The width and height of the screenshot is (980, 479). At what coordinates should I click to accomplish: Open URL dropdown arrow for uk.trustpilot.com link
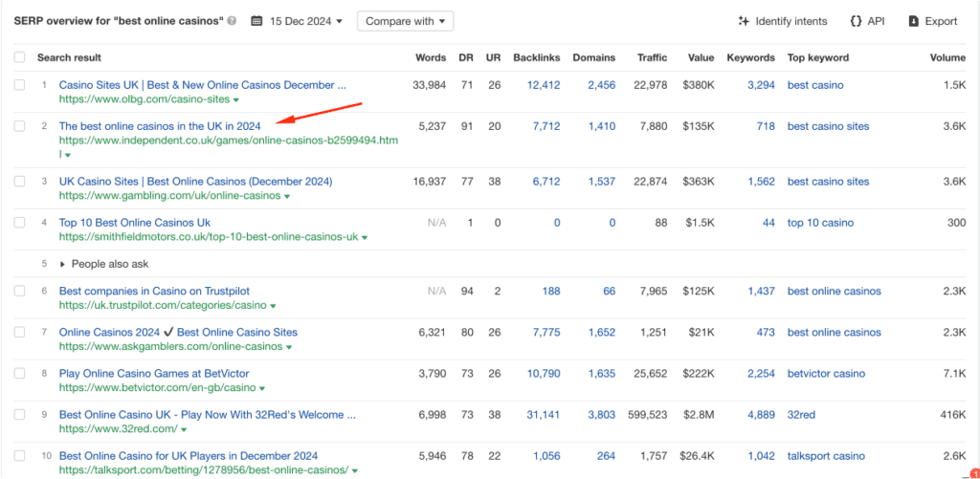[x=273, y=306]
